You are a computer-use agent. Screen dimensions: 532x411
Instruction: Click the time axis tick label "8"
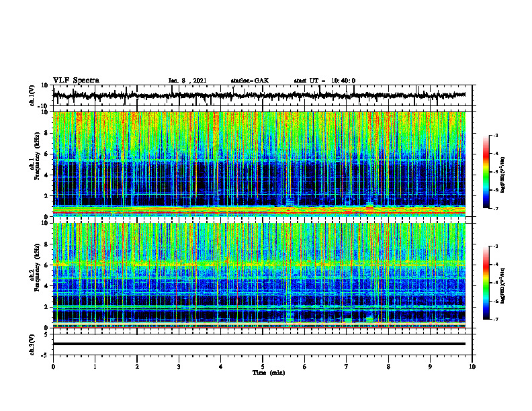(x=388, y=367)
